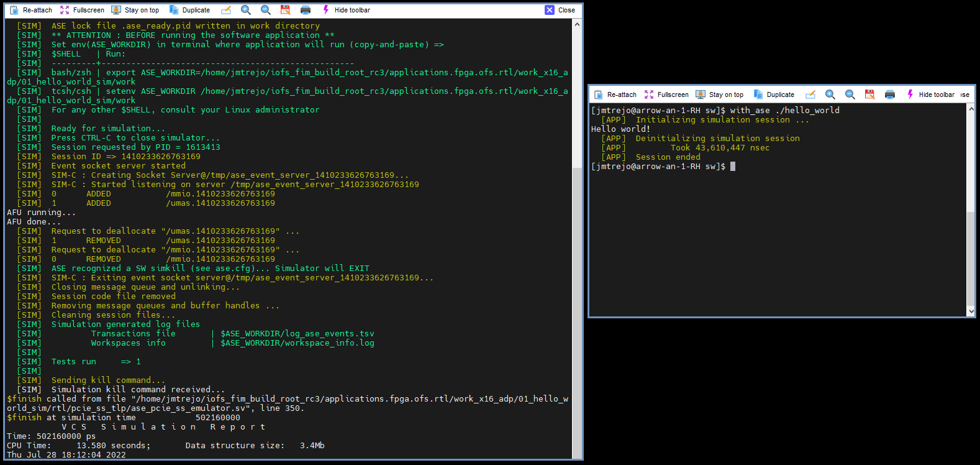
Task: Close the left simulator terminal window
Action: pos(560,10)
